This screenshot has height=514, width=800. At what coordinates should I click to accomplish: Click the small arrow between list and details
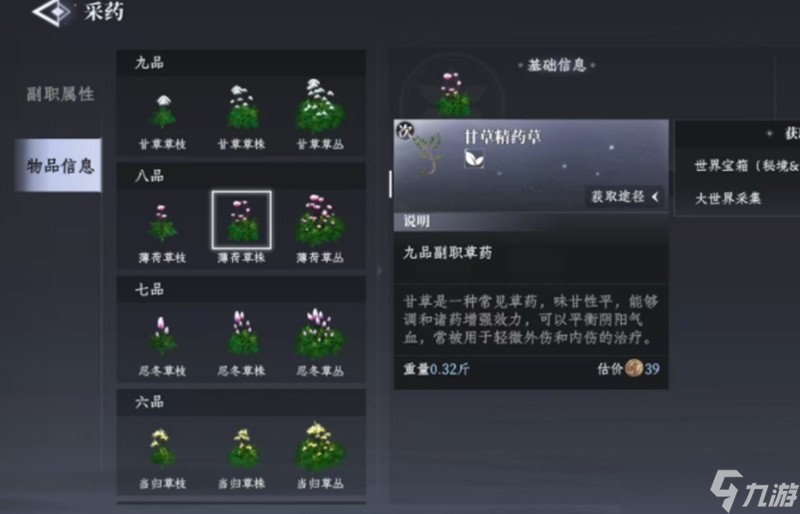380,271
